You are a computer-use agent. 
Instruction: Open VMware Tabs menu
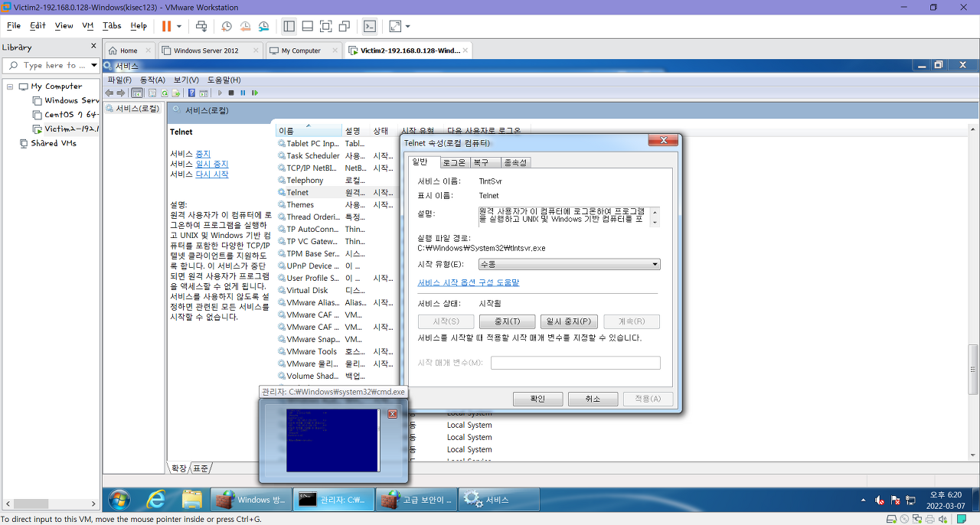click(x=112, y=25)
